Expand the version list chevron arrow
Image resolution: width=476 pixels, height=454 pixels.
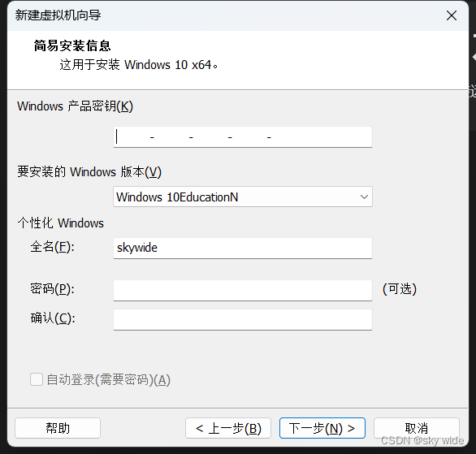364,197
